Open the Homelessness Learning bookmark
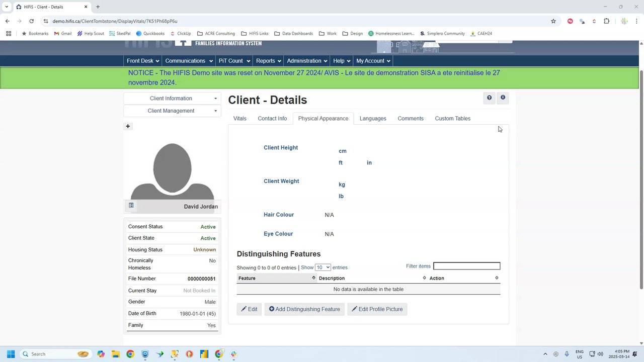 tap(391, 34)
